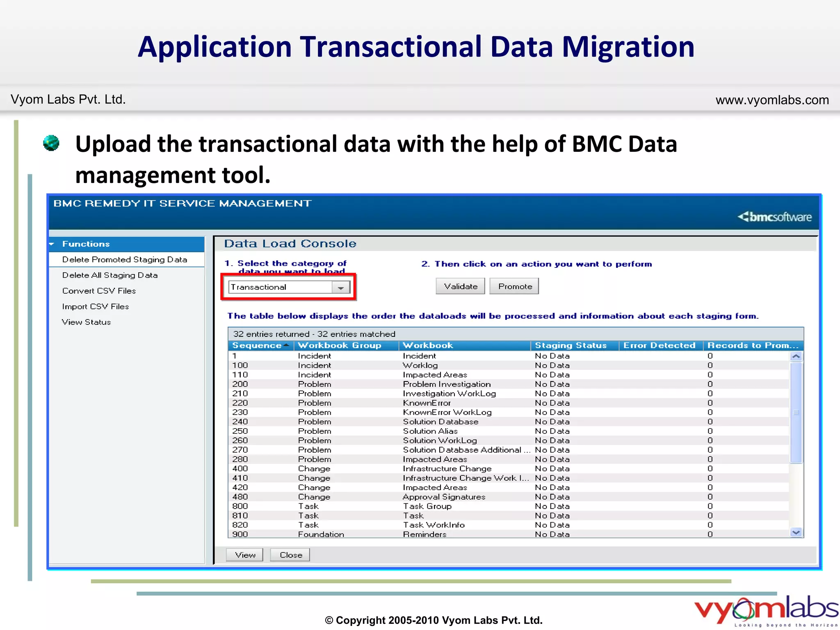Collapse the Functions panel arrow
840x630 pixels.
click(x=52, y=244)
